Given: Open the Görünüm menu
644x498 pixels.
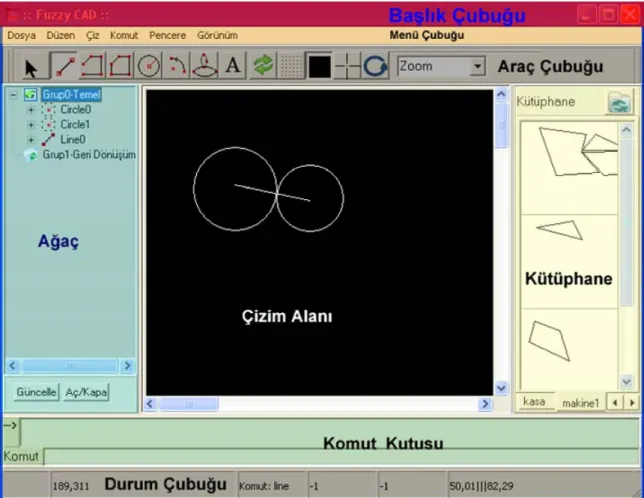Looking at the screenshot, I should tap(217, 36).
